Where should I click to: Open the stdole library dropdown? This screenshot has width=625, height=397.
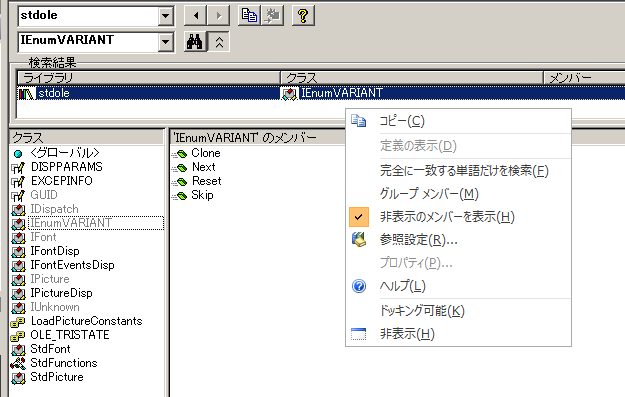[x=165, y=16]
